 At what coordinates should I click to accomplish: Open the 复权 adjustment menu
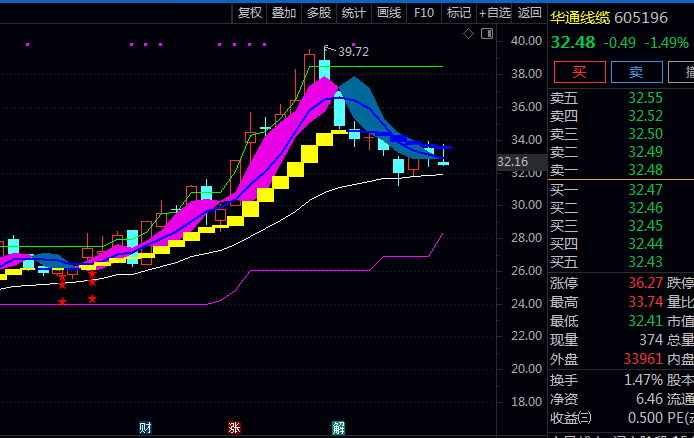pyautogui.click(x=250, y=12)
